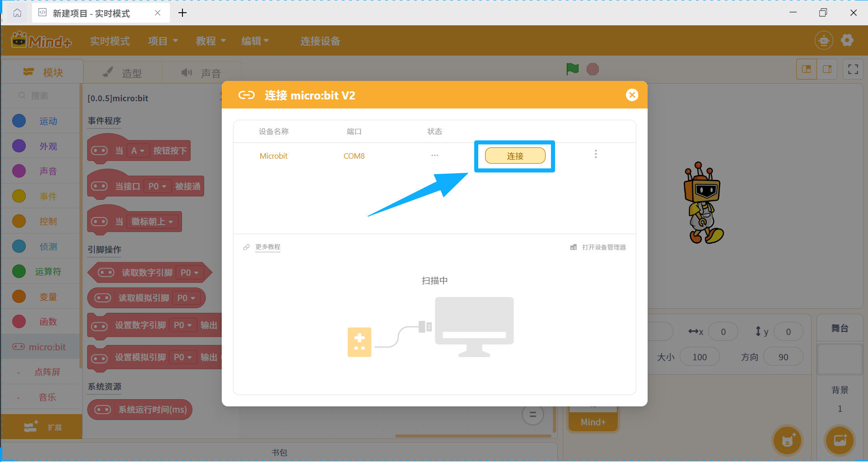Click the 系统运行时间(ms) block

pyautogui.click(x=140, y=410)
